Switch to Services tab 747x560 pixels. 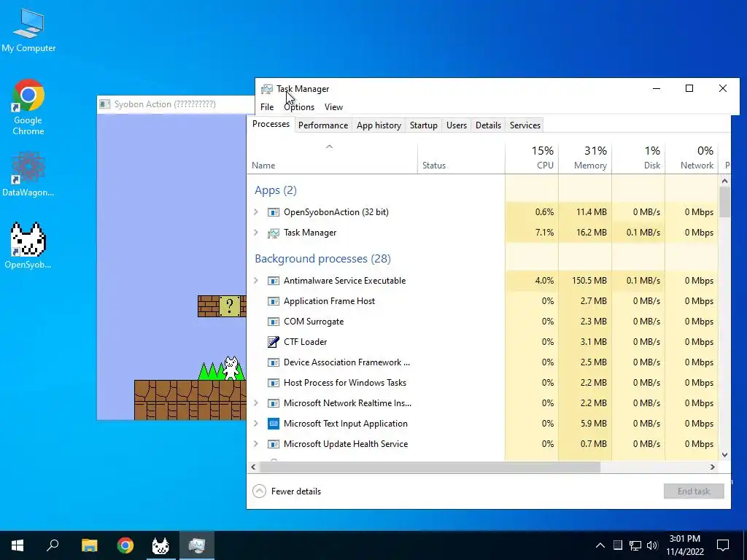tap(525, 125)
